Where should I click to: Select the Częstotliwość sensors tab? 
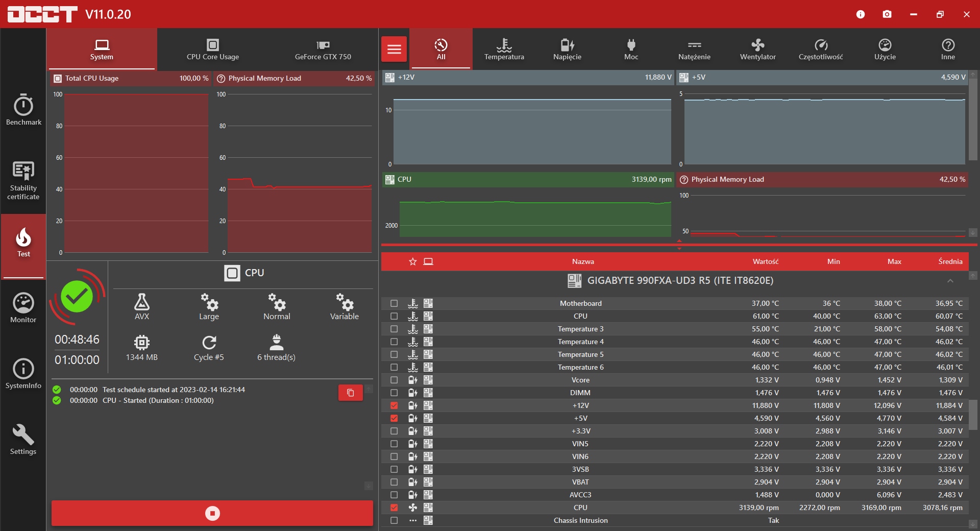click(x=821, y=49)
